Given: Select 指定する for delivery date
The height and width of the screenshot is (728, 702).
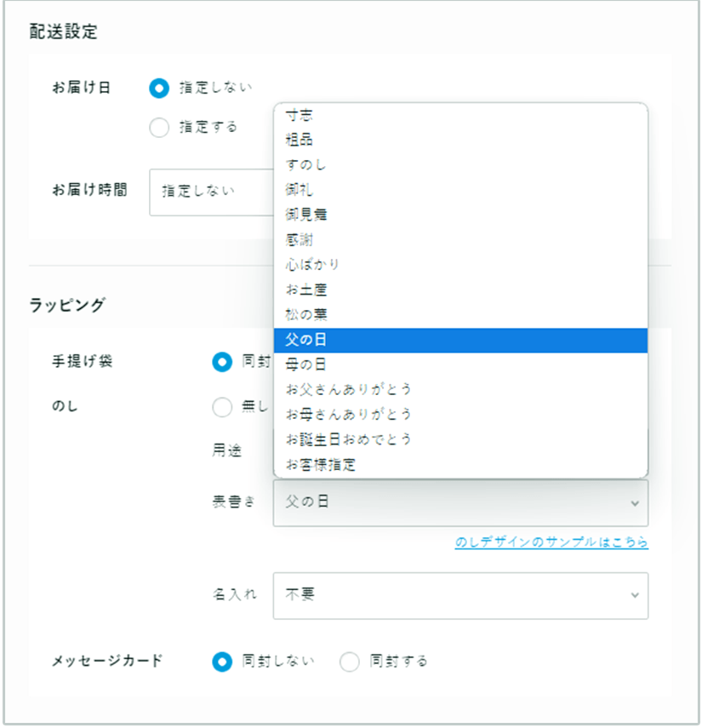Looking at the screenshot, I should 158,127.
